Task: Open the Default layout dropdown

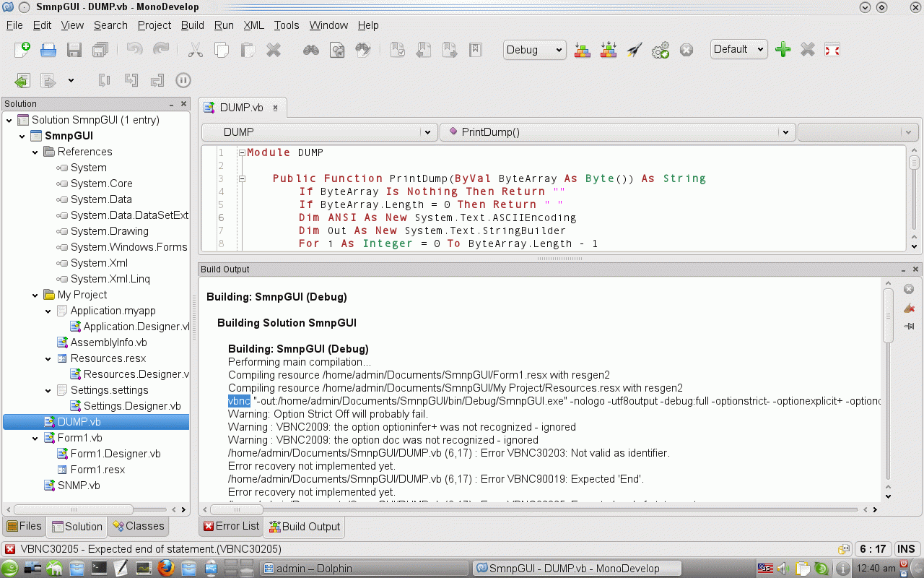Action: [x=738, y=49]
